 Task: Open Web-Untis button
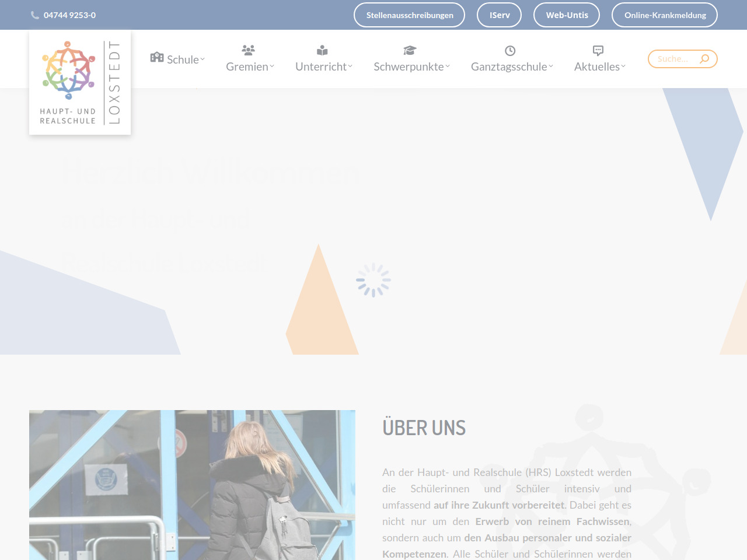pyautogui.click(x=567, y=15)
